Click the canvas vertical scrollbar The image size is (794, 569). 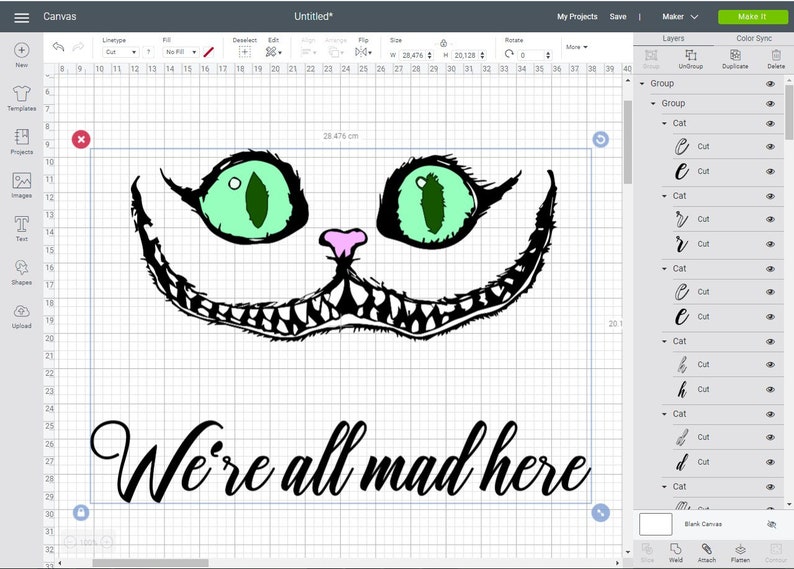pyautogui.click(x=627, y=142)
